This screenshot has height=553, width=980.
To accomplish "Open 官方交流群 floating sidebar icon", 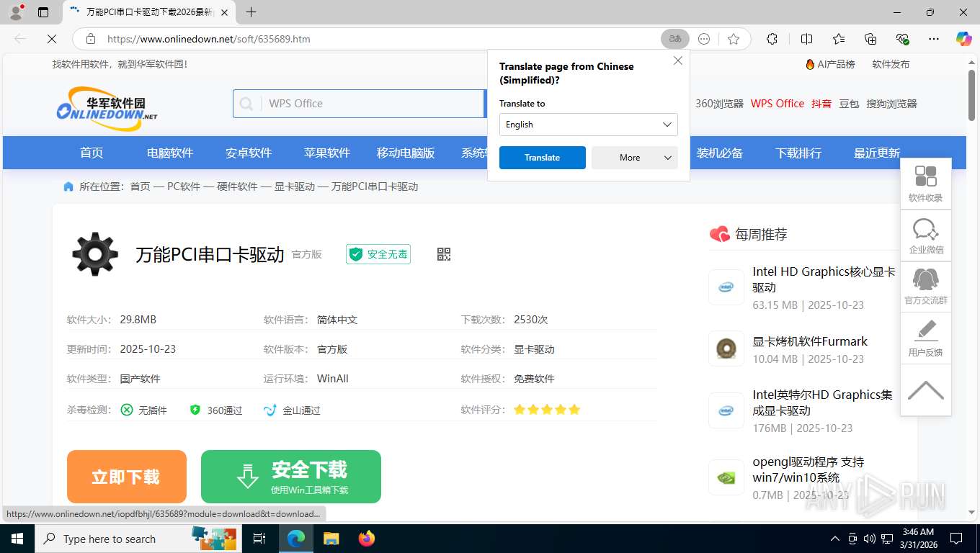I will click(926, 287).
